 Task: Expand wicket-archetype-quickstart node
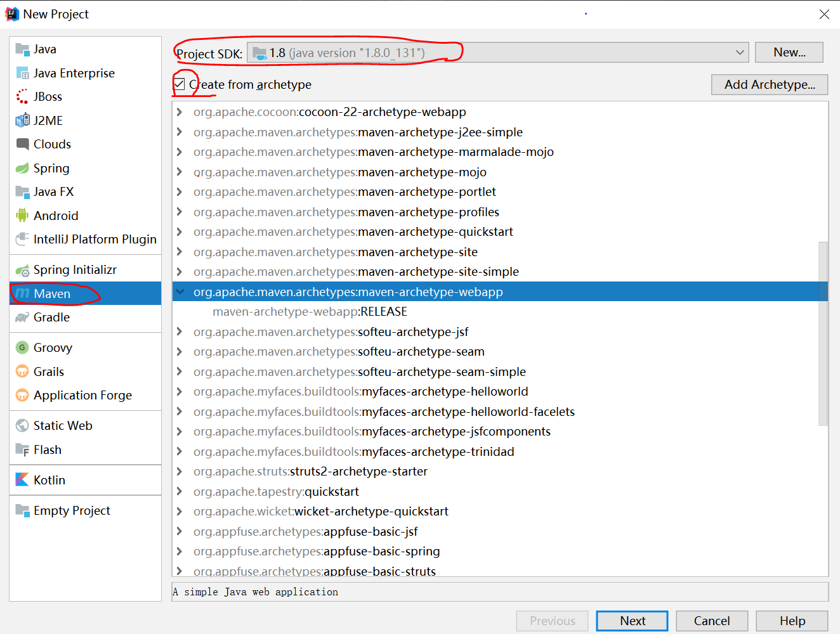(x=180, y=511)
